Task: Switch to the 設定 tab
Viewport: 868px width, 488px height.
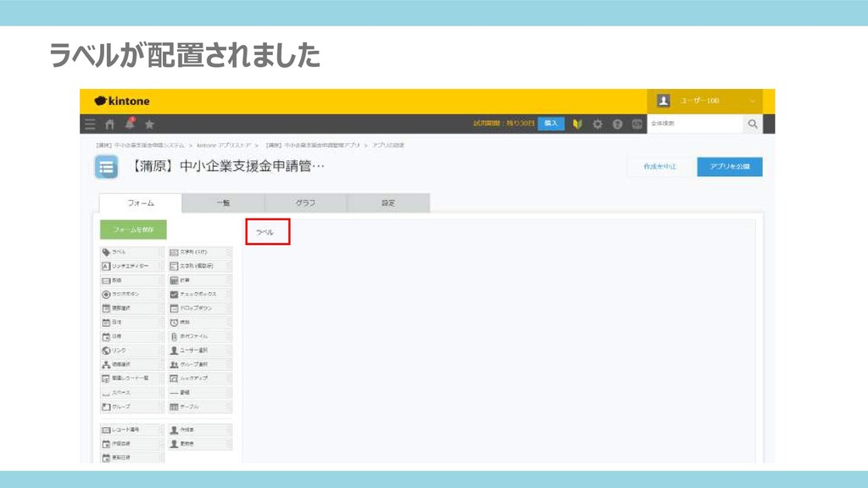Action: (388, 203)
